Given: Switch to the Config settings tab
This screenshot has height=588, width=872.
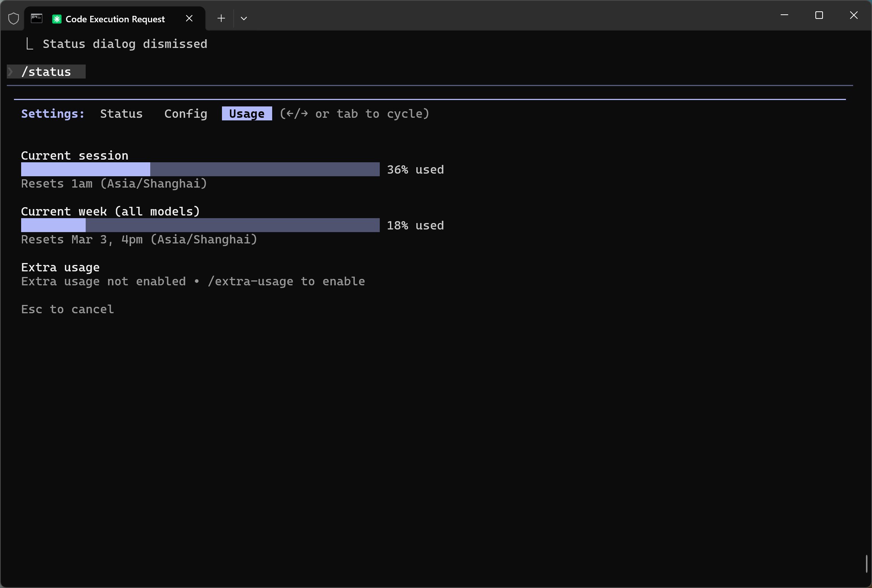Looking at the screenshot, I should click(x=186, y=114).
